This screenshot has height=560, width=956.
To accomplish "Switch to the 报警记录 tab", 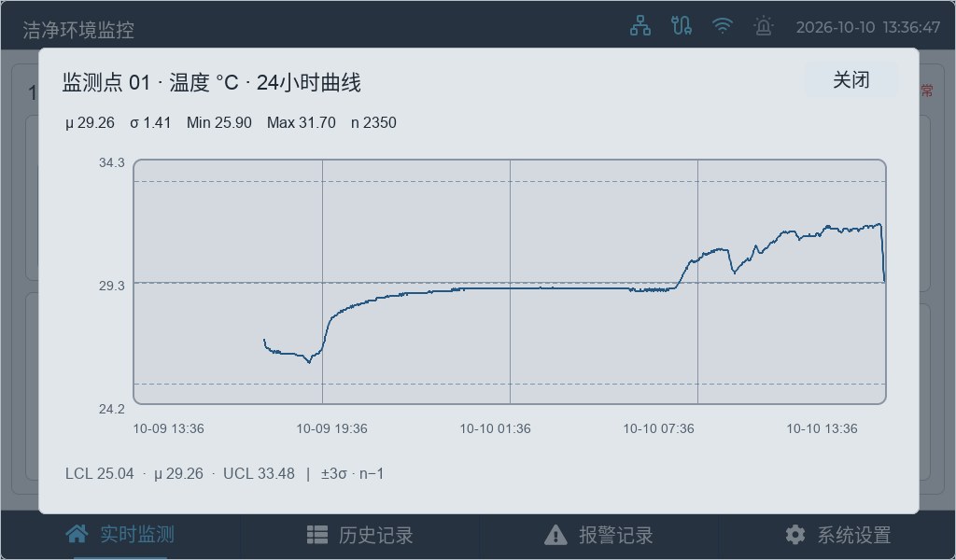I will coord(598,536).
